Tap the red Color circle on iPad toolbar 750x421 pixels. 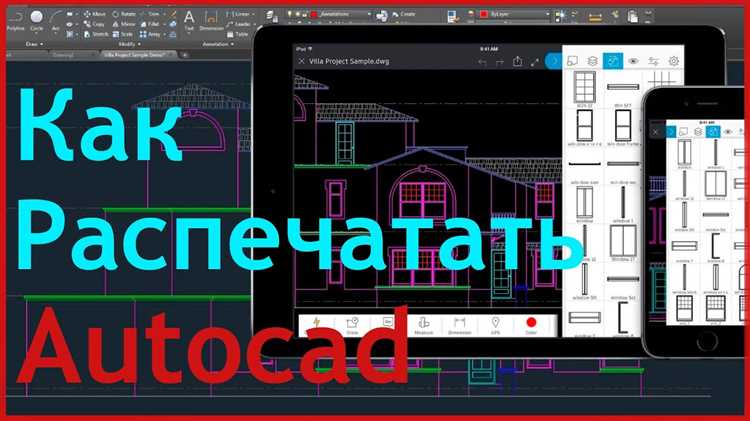(531, 322)
